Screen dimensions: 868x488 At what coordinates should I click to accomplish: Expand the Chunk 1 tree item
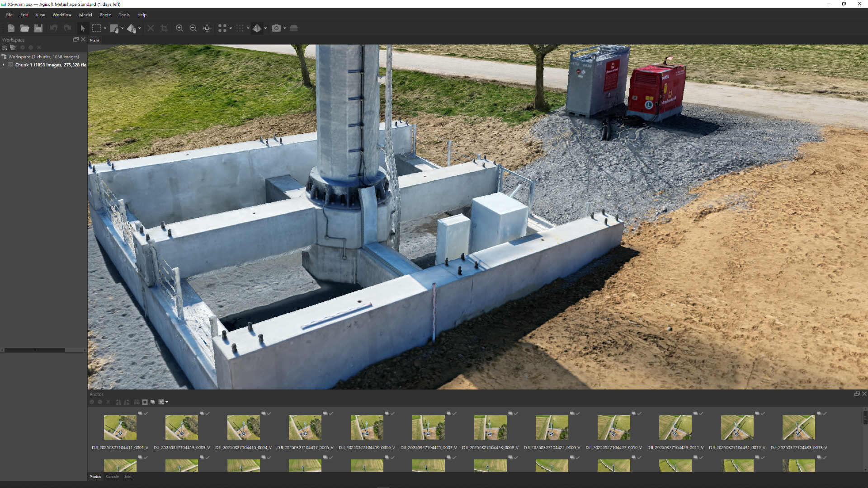pos(4,65)
